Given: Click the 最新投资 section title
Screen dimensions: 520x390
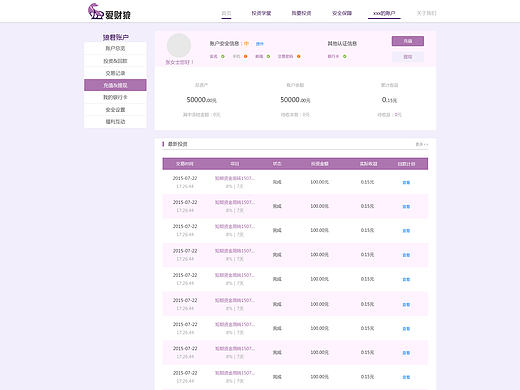Looking at the screenshot, I should (177, 144).
